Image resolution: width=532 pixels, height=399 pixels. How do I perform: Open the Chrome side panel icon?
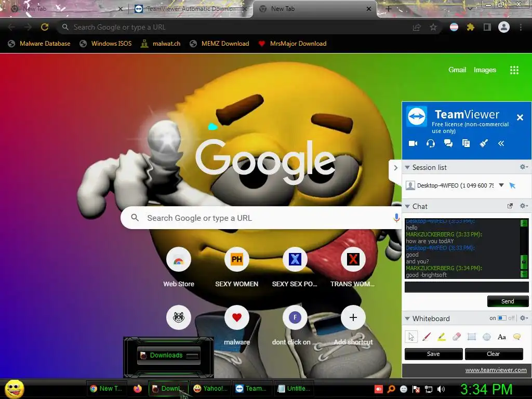tap(487, 27)
